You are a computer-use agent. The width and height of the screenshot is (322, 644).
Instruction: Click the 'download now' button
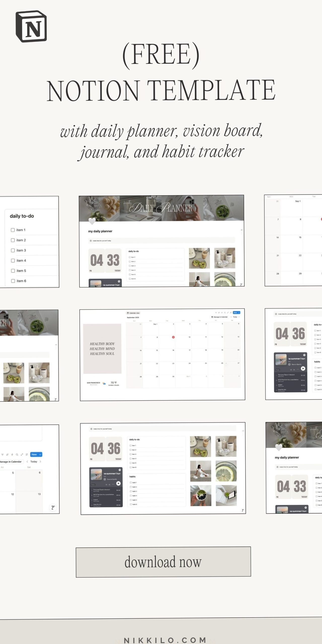[x=163, y=562]
